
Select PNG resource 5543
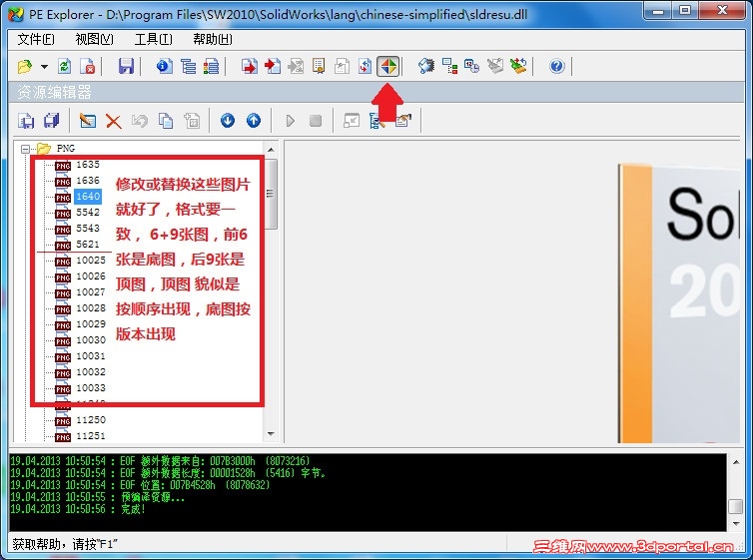pyautogui.click(x=88, y=228)
